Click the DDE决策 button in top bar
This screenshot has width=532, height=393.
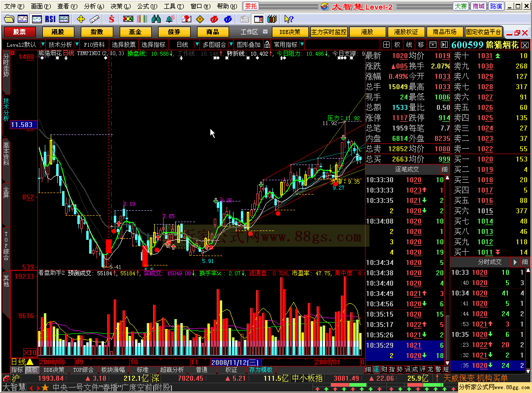coord(290,32)
